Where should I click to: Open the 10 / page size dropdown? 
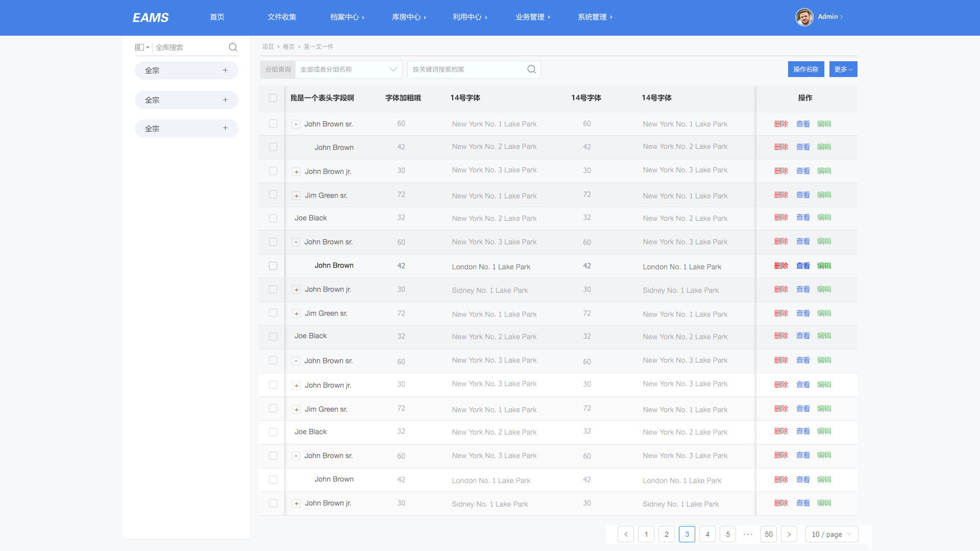click(831, 534)
